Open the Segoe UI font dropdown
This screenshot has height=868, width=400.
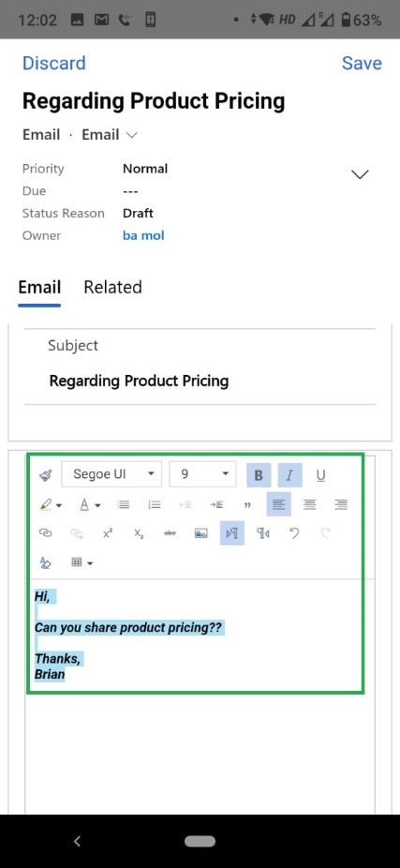[x=111, y=474]
